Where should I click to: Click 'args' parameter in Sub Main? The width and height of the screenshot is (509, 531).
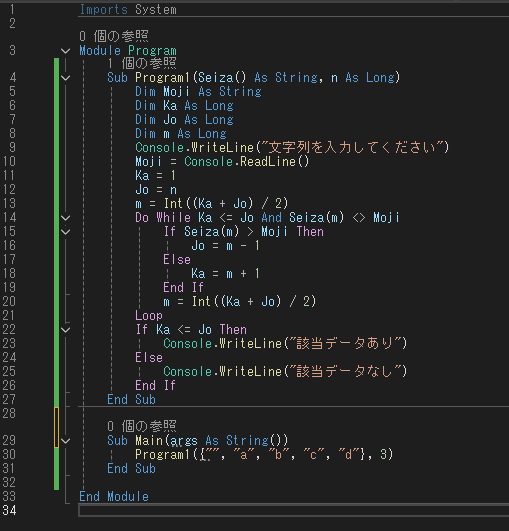coord(184,441)
